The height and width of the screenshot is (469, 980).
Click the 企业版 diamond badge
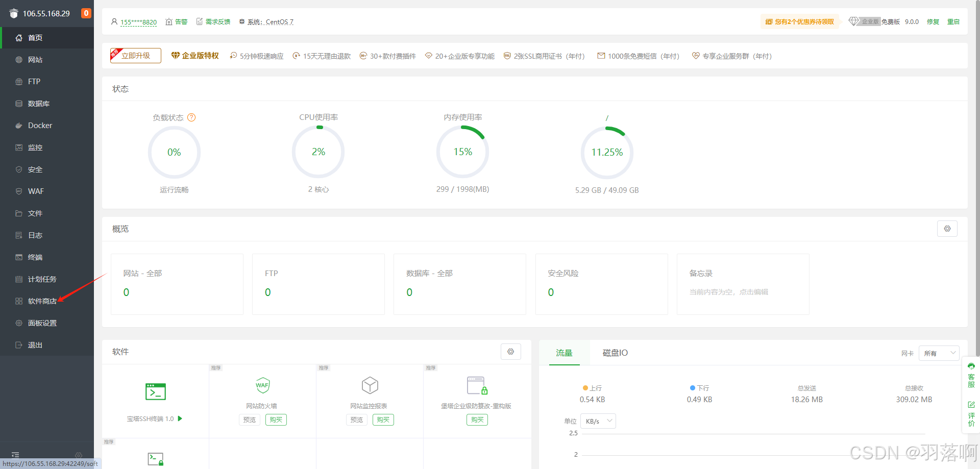(864, 21)
